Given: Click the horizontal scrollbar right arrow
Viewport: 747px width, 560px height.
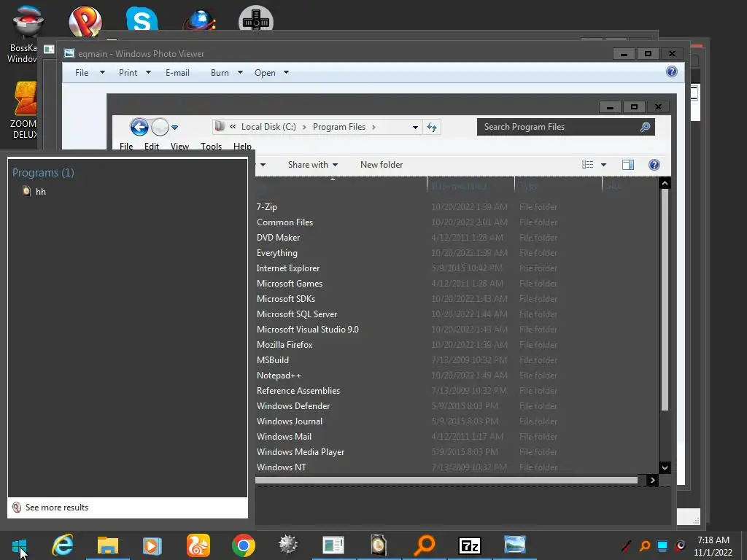Looking at the screenshot, I should pyautogui.click(x=652, y=480).
